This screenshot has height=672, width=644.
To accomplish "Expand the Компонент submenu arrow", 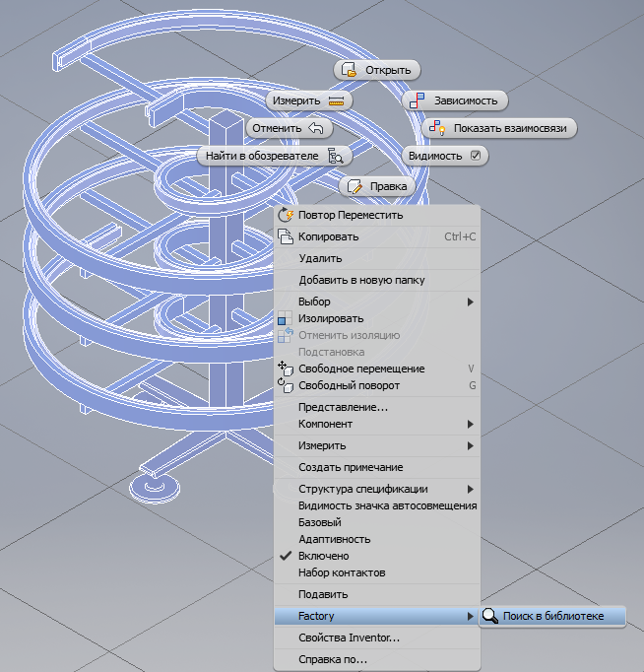I will [x=471, y=424].
